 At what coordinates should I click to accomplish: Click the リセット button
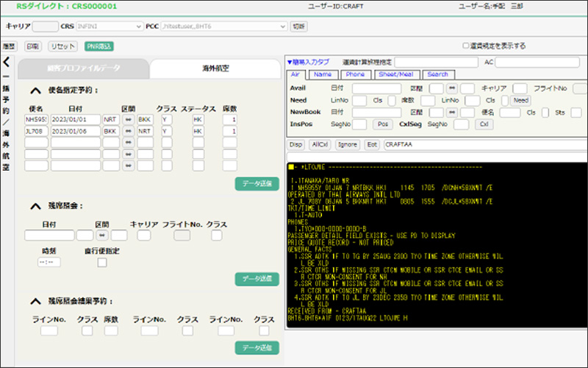pos(62,46)
